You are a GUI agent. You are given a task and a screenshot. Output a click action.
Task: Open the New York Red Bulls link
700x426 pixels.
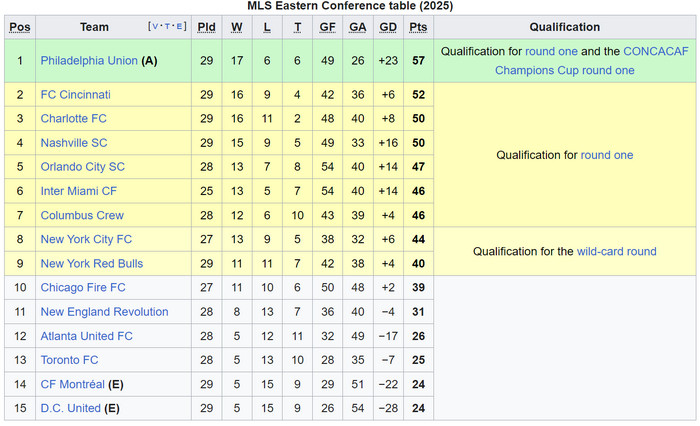pos(92,263)
